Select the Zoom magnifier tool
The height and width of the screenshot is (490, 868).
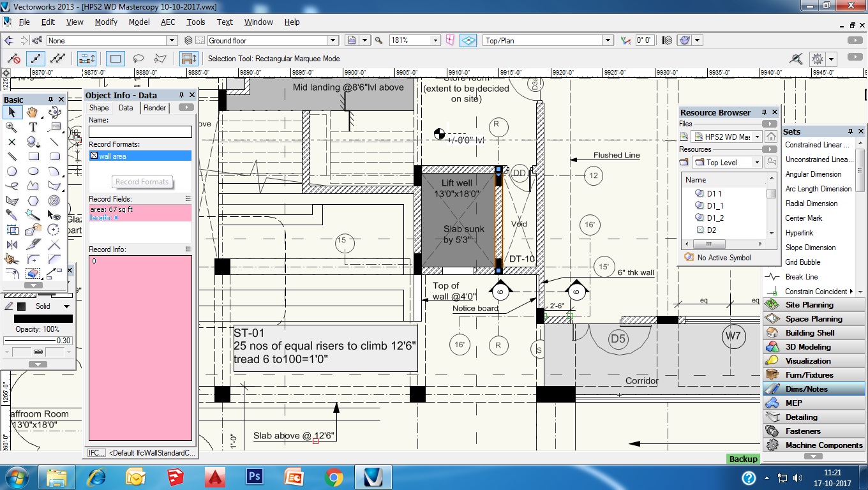(x=11, y=128)
